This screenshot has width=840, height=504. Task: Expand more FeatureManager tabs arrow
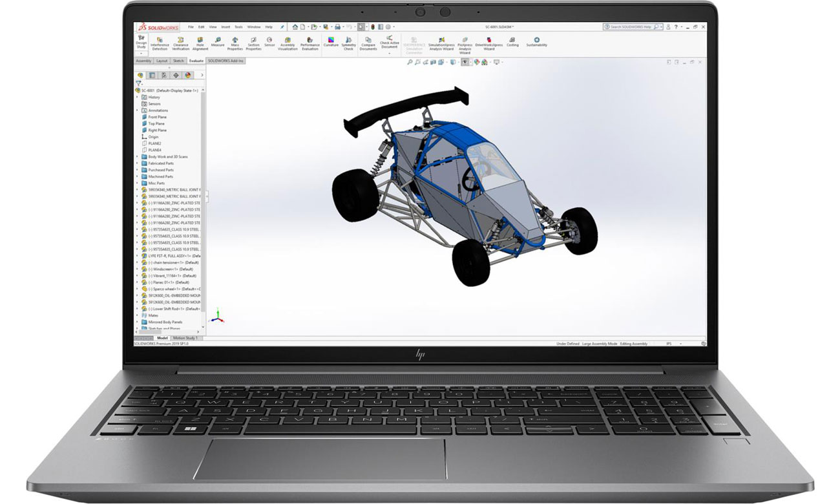coord(202,75)
